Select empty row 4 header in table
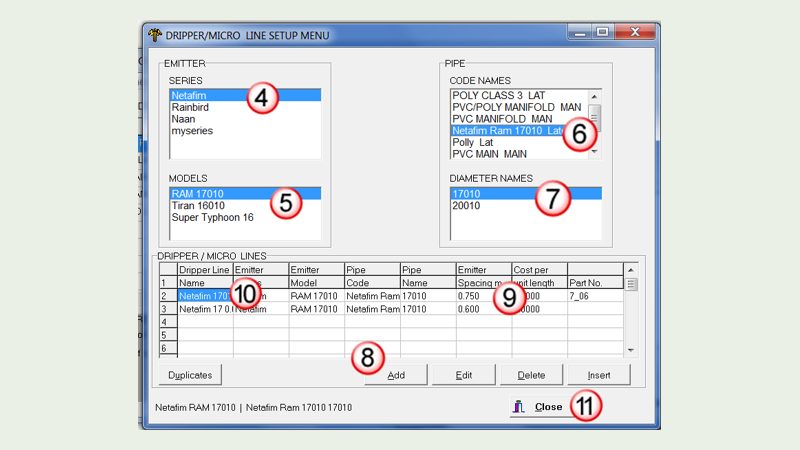800x450 pixels. click(168, 322)
